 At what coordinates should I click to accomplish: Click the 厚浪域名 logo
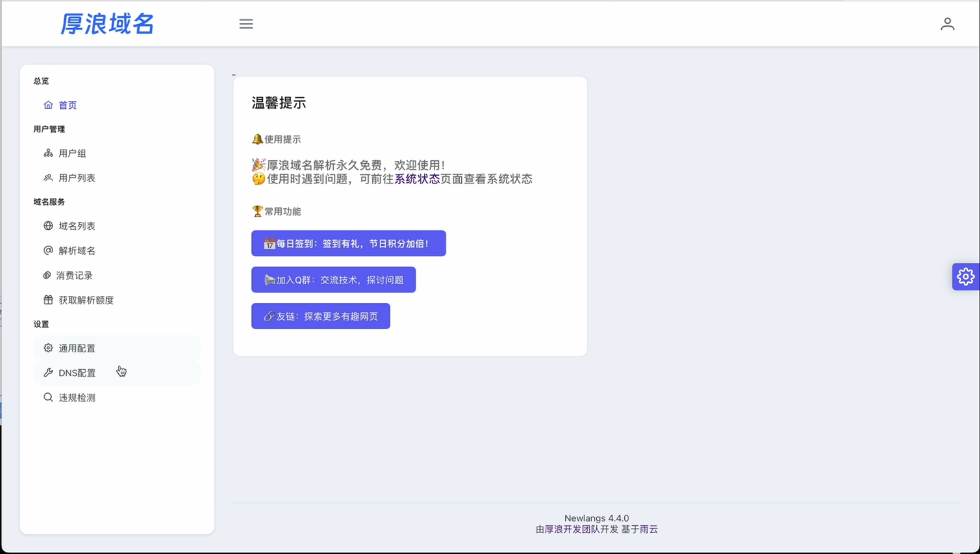pos(107,24)
